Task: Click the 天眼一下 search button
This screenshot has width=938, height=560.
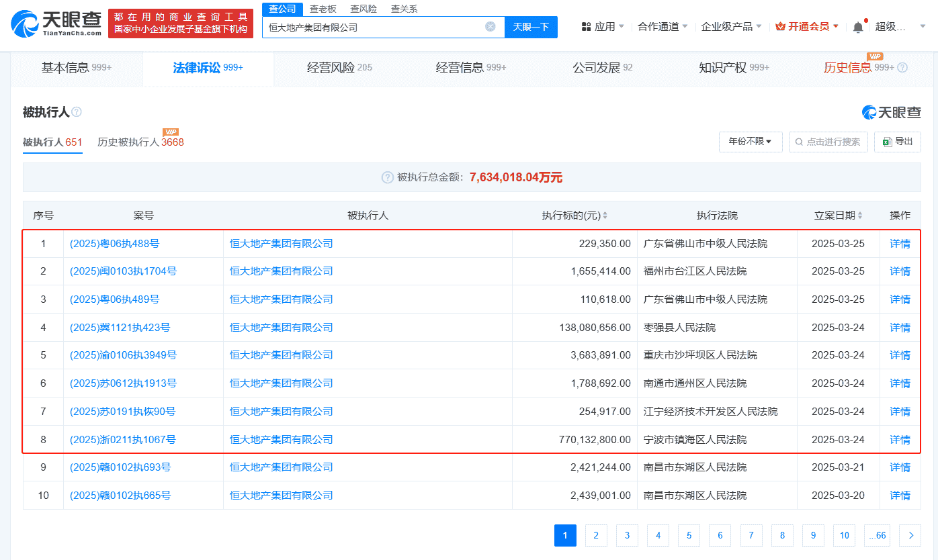Action: pos(531,27)
